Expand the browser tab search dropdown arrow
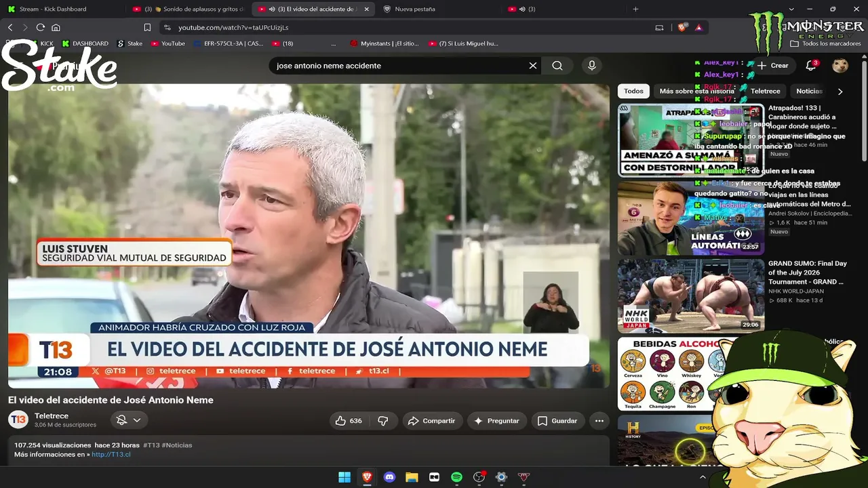This screenshot has width=868, height=488. tap(791, 9)
